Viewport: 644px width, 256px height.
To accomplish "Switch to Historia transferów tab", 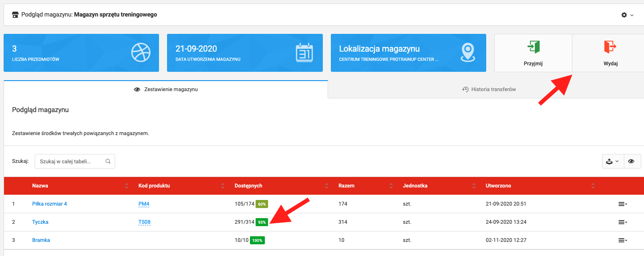I will pos(489,89).
